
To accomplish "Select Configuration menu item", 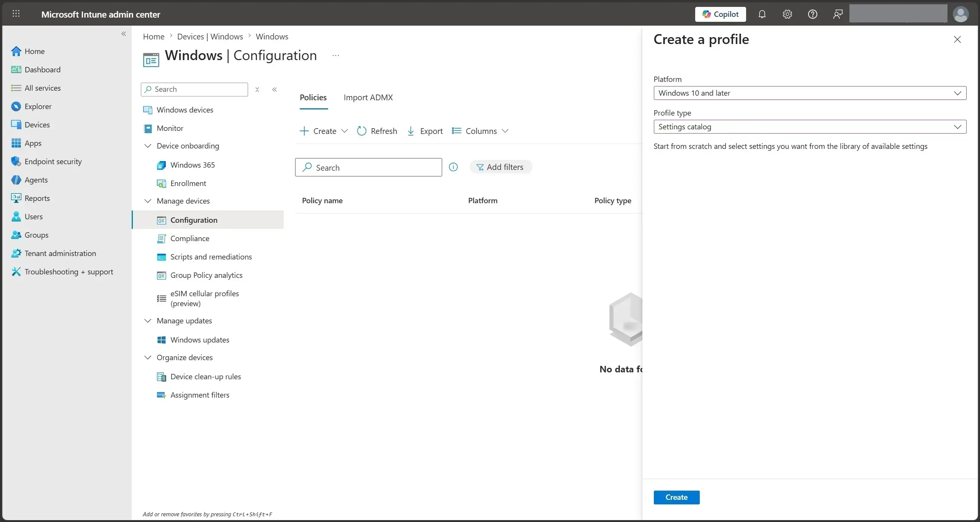I will tap(208, 220).
